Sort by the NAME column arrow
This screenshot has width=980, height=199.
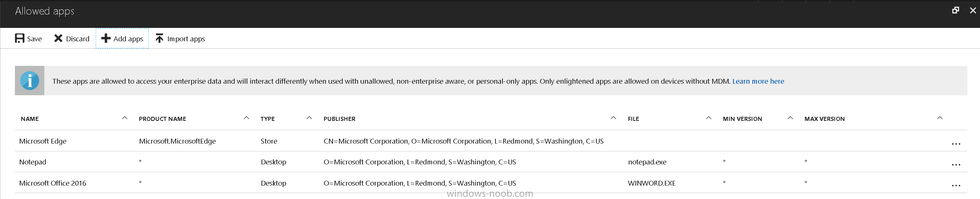coord(124,118)
